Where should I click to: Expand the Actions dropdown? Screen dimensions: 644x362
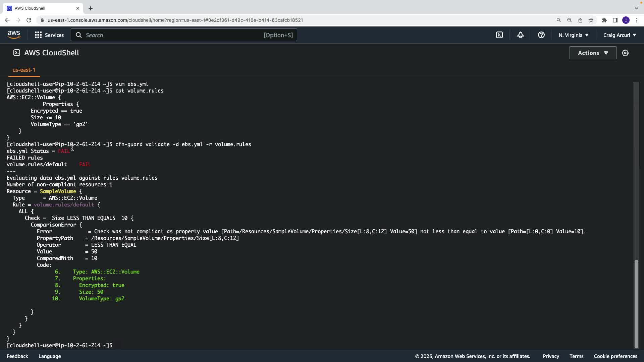click(593, 53)
